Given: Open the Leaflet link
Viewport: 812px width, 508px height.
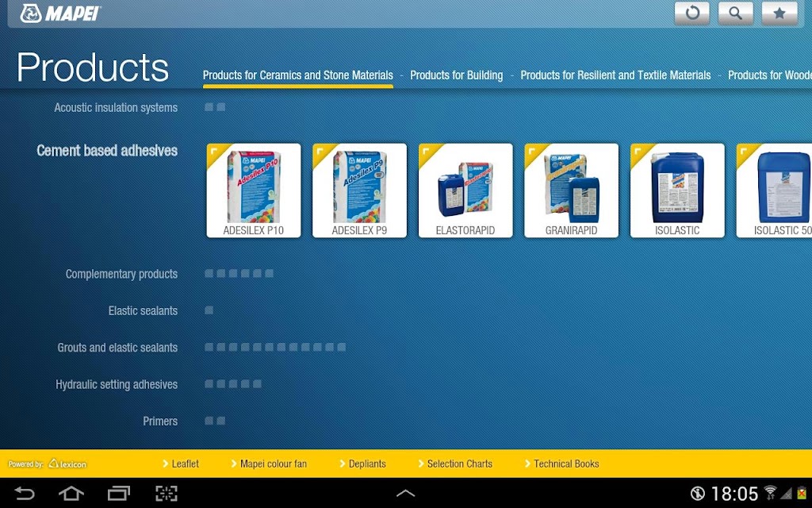Looking at the screenshot, I should pyautogui.click(x=181, y=464).
